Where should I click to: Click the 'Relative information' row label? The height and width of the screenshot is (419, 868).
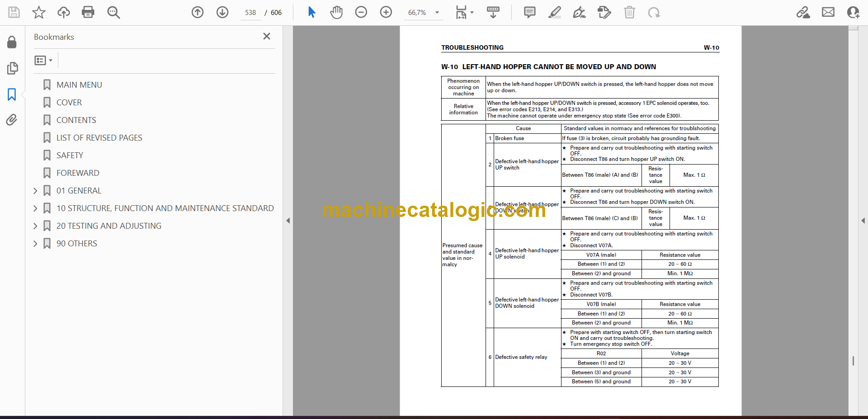pos(463,109)
